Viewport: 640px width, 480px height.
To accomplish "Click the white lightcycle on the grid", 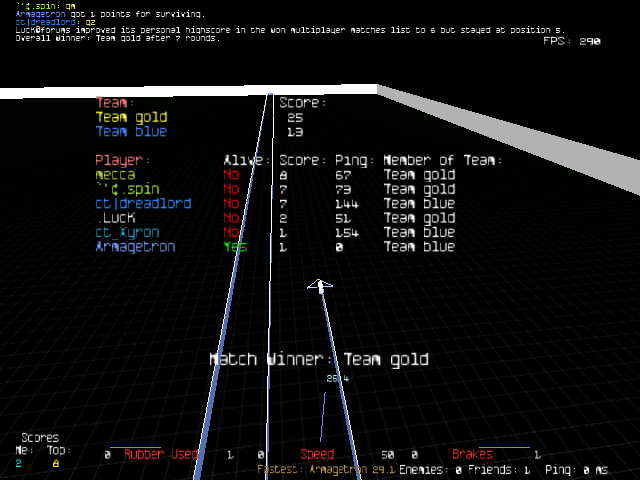I will pyautogui.click(x=319, y=287).
